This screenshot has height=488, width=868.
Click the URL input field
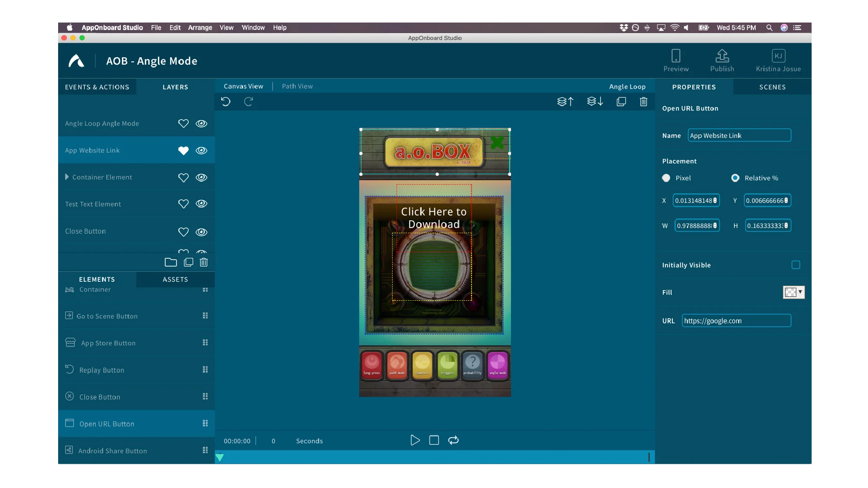[736, 321]
